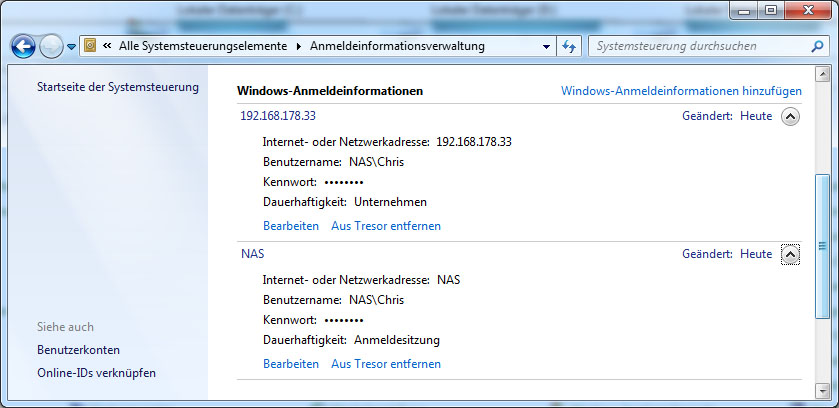
Task: Refresh the Anmeldeinformationsverwaltung page
Action: 568,47
